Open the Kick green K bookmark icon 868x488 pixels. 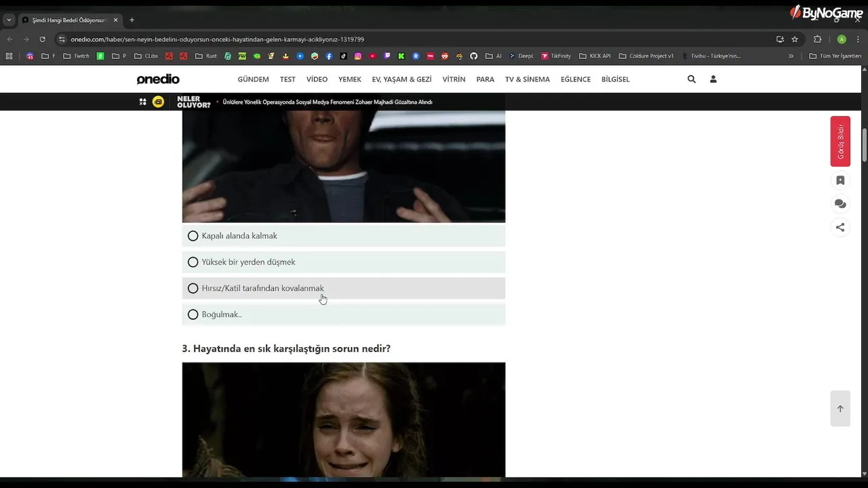(x=401, y=56)
